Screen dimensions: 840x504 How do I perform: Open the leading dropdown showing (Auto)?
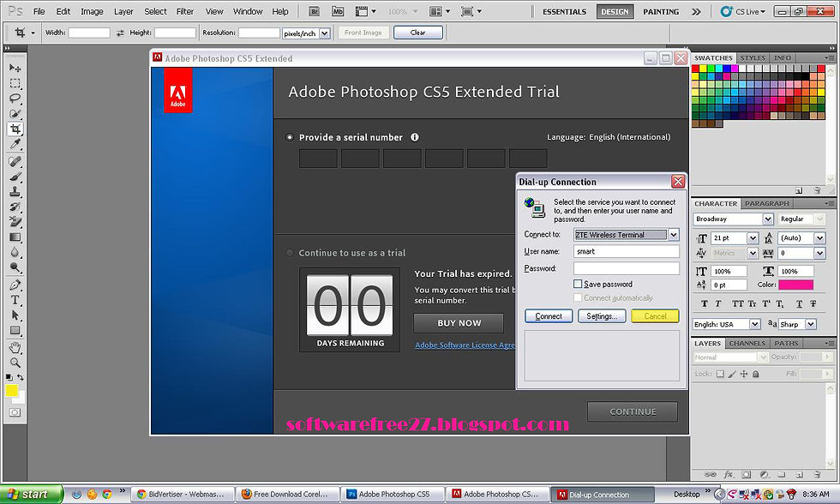click(x=819, y=237)
